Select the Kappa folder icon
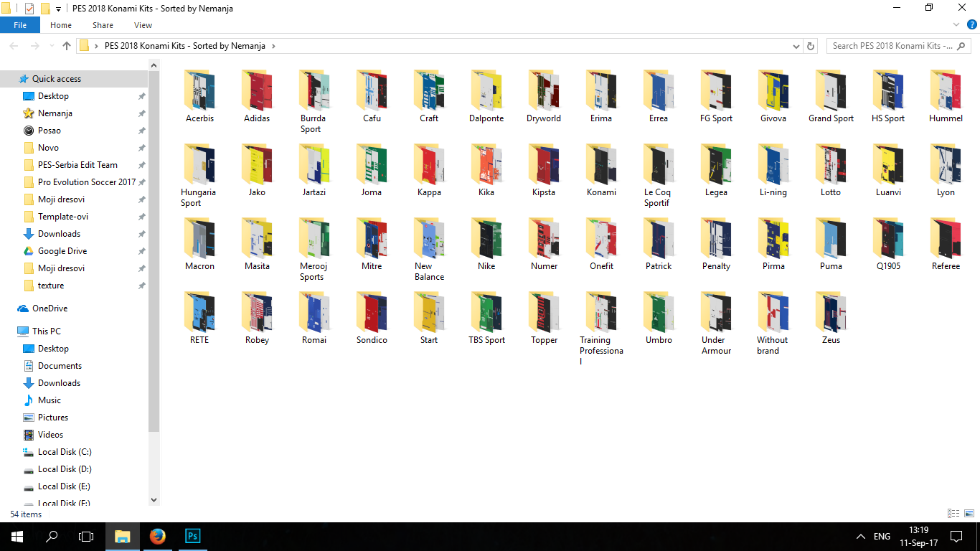The width and height of the screenshot is (980, 551). pyautogui.click(x=429, y=163)
